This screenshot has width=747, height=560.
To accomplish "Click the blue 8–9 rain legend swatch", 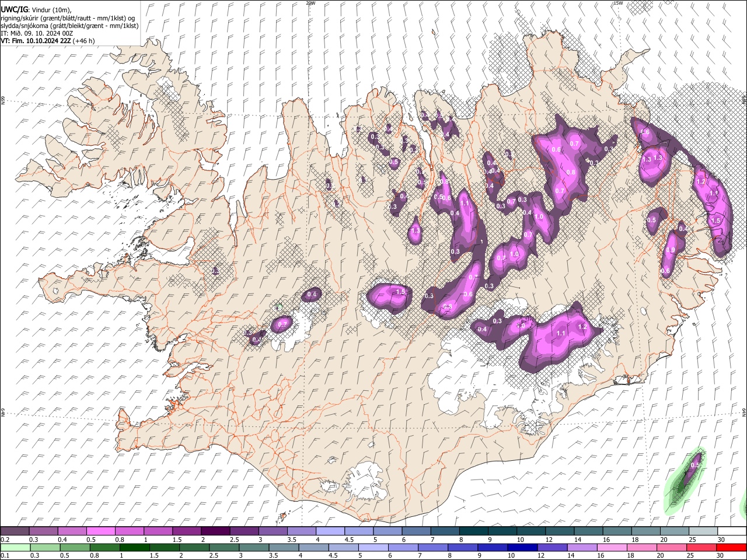I will pyautogui.click(x=463, y=548).
